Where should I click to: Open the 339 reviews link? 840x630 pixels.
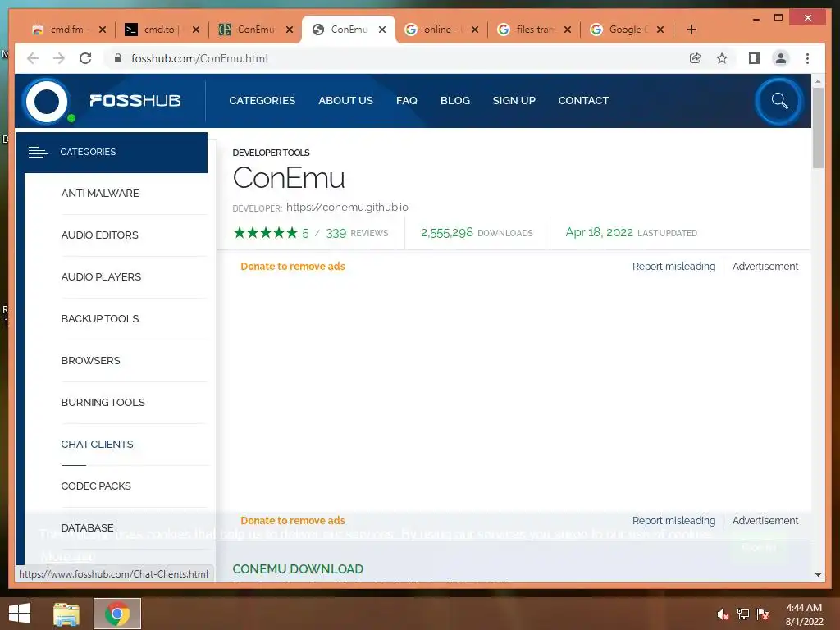357,232
